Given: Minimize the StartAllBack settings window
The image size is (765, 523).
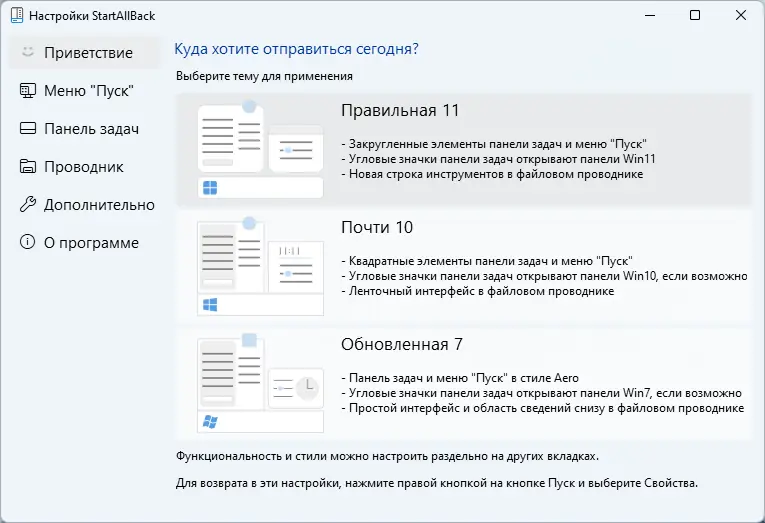Looking at the screenshot, I should click(x=650, y=15).
